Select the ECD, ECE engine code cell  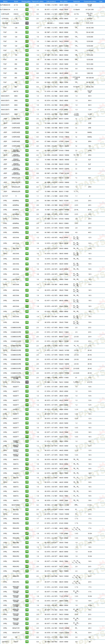click(90, 23)
